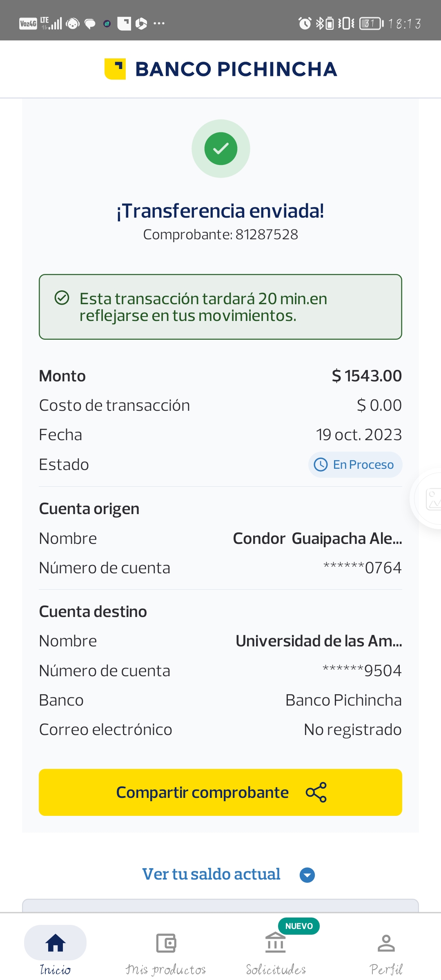Tap the truncated Universidad de las Am... name
The height and width of the screenshot is (980, 441).
tap(318, 641)
